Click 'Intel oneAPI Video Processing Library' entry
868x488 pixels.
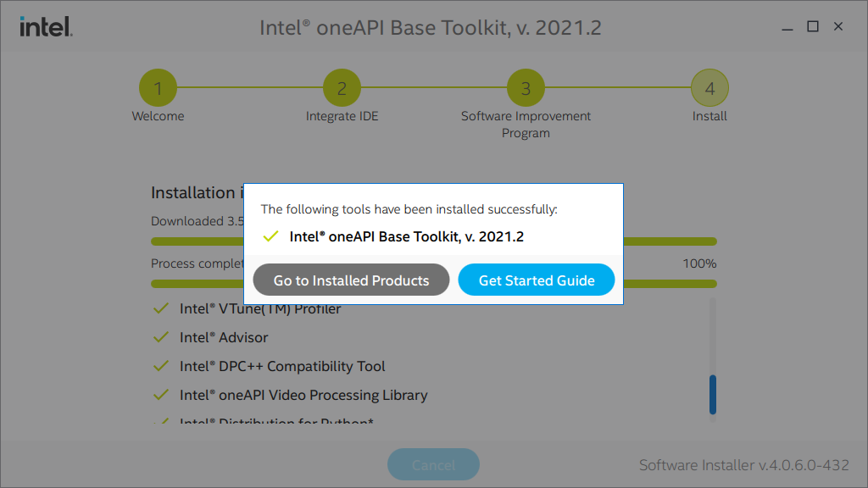coord(303,395)
